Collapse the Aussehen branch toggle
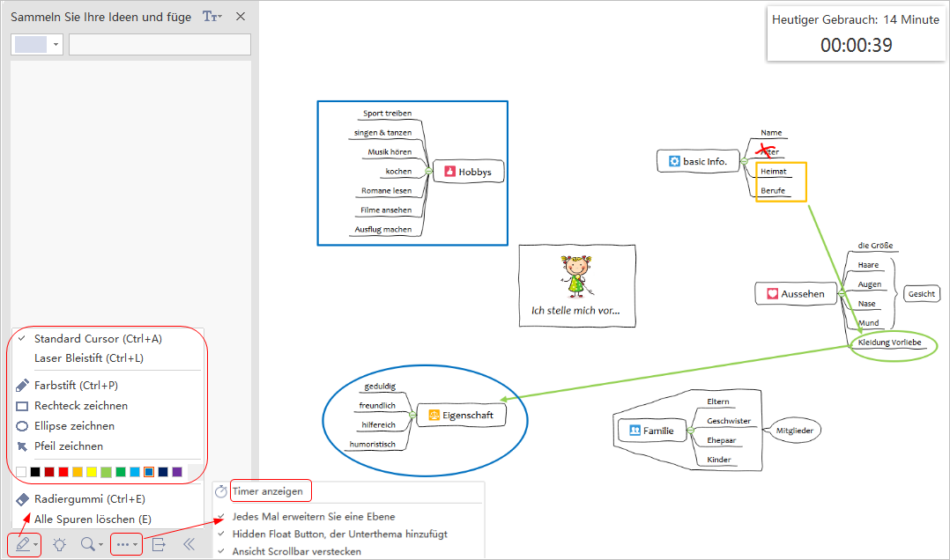 [x=842, y=293]
